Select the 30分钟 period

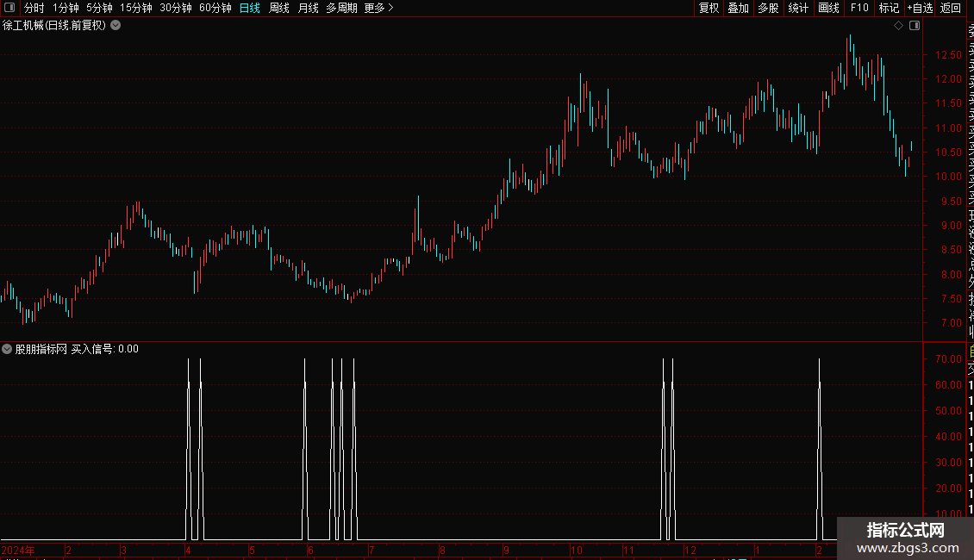(176, 8)
